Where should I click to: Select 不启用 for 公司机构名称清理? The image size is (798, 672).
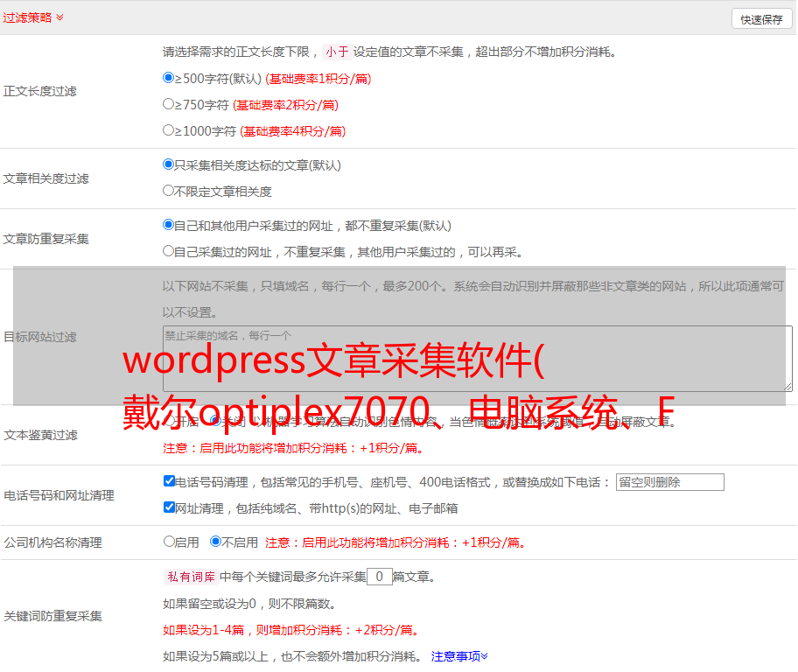[215, 542]
